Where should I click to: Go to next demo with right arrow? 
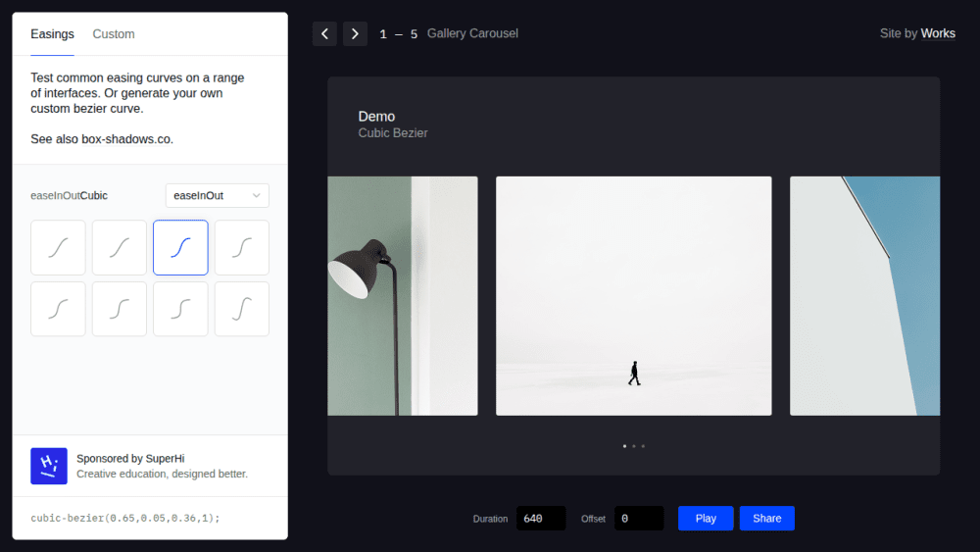click(355, 33)
